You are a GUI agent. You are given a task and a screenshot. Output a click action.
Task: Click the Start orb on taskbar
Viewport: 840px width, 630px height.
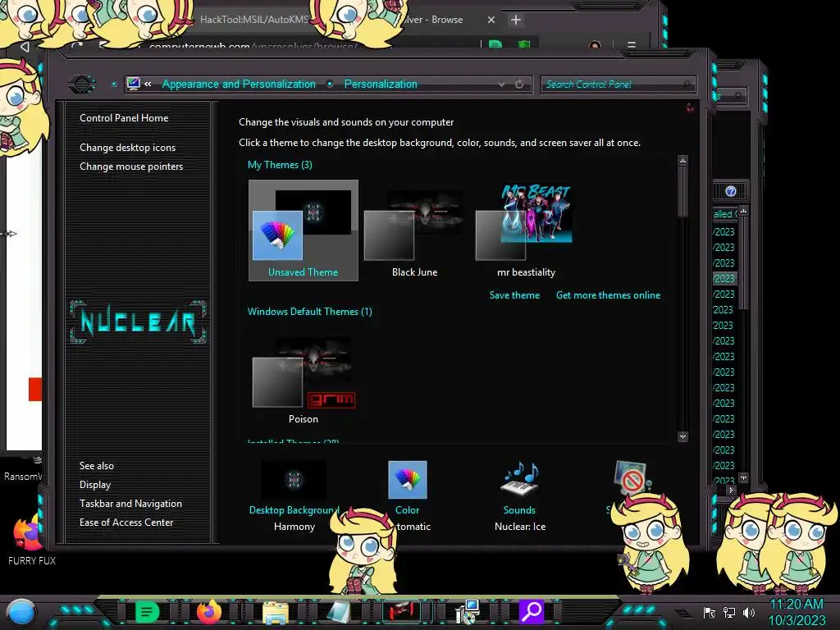click(x=21, y=612)
